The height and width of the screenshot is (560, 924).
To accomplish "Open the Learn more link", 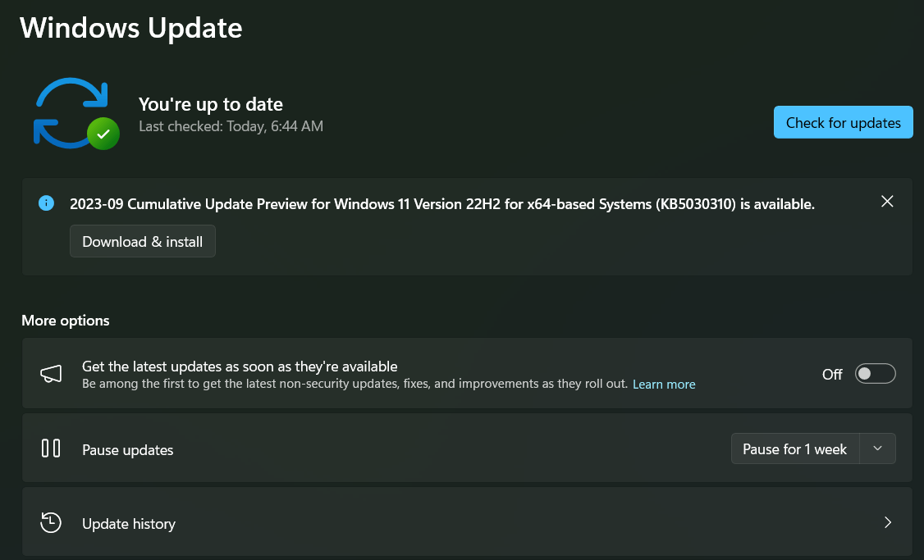I will pos(664,384).
